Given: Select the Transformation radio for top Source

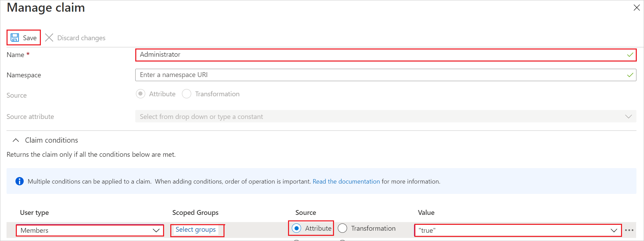Looking at the screenshot, I should pos(186,94).
